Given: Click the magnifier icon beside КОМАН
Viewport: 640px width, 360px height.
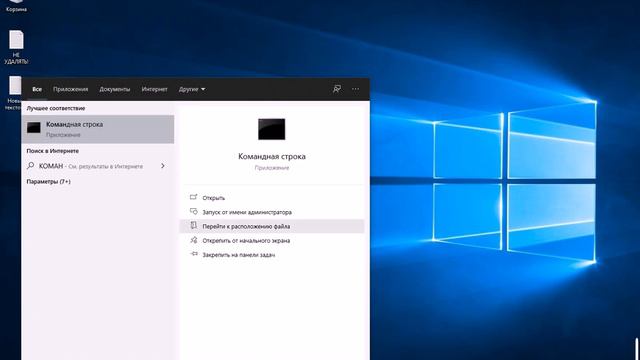Looking at the screenshot, I should (x=31, y=166).
